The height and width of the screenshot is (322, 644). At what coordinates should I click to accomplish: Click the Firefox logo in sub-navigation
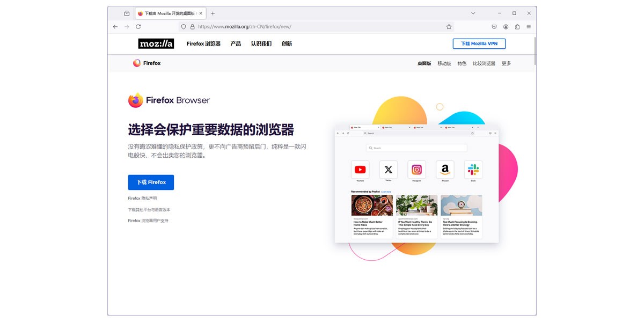tap(147, 63)
